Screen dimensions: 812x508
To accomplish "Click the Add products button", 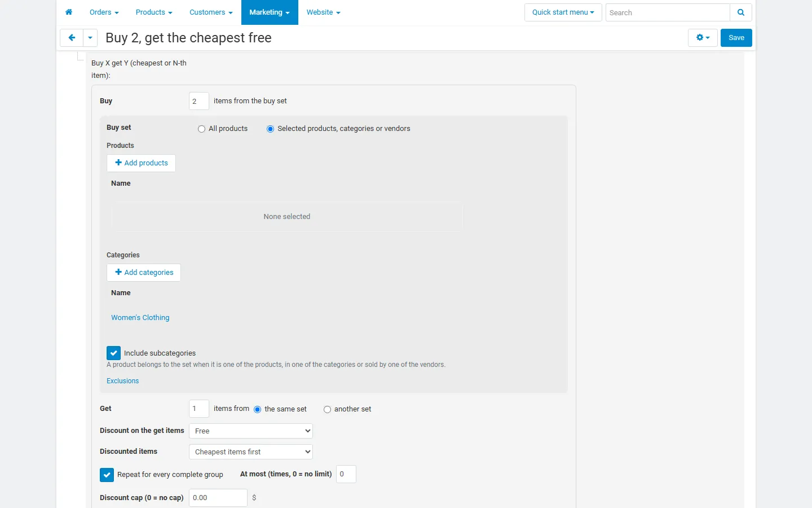I will click(x=141, y=163).
